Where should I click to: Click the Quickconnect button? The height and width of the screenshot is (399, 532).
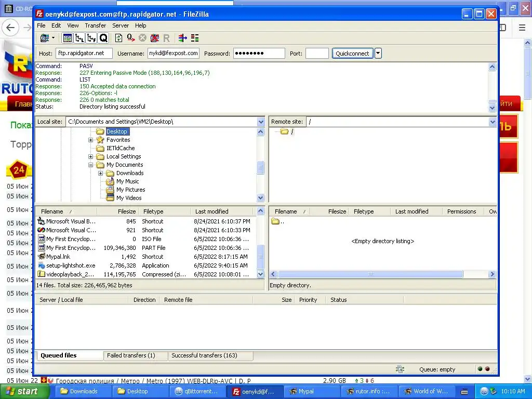[352, 54]
